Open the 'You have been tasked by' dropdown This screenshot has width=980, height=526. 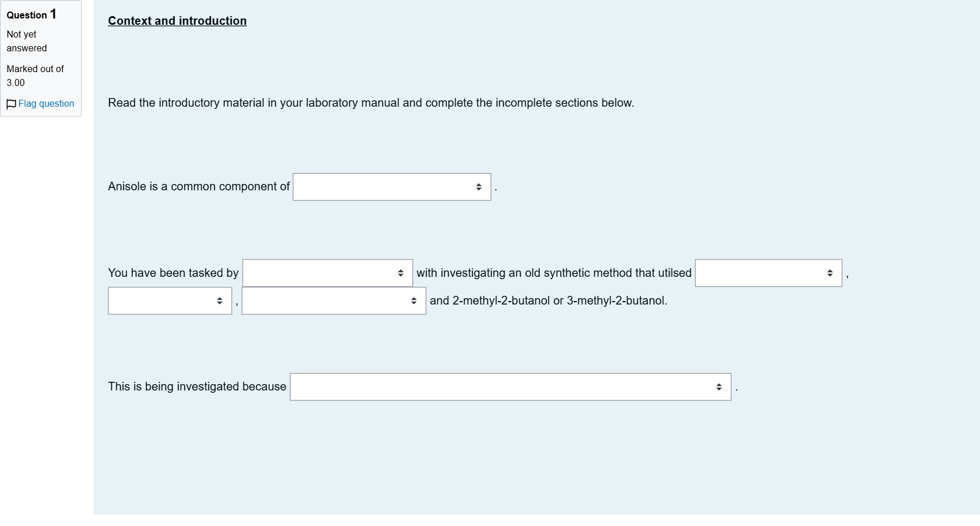pyautogui.click(x=327, y=273)
